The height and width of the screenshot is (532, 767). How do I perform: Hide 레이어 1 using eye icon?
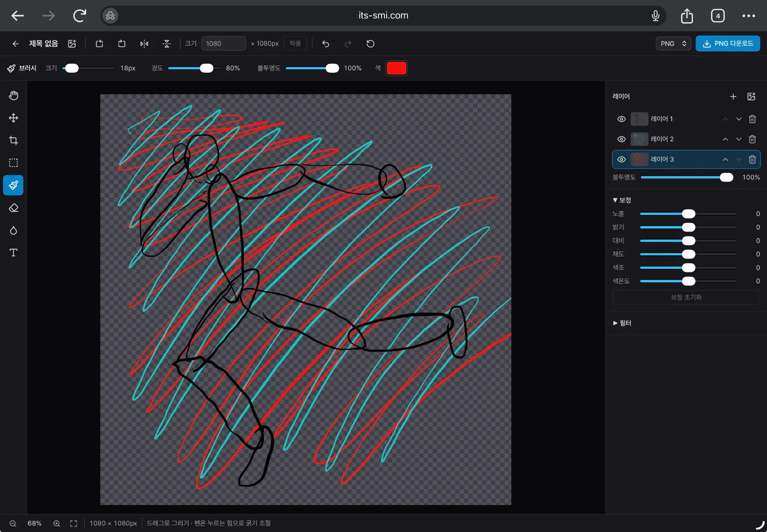point(621,119)
